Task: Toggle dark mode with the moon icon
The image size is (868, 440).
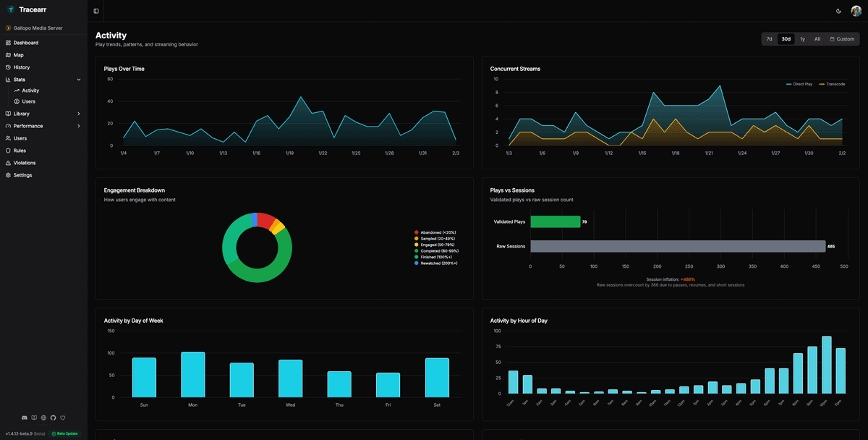Action: pos(838,11)
